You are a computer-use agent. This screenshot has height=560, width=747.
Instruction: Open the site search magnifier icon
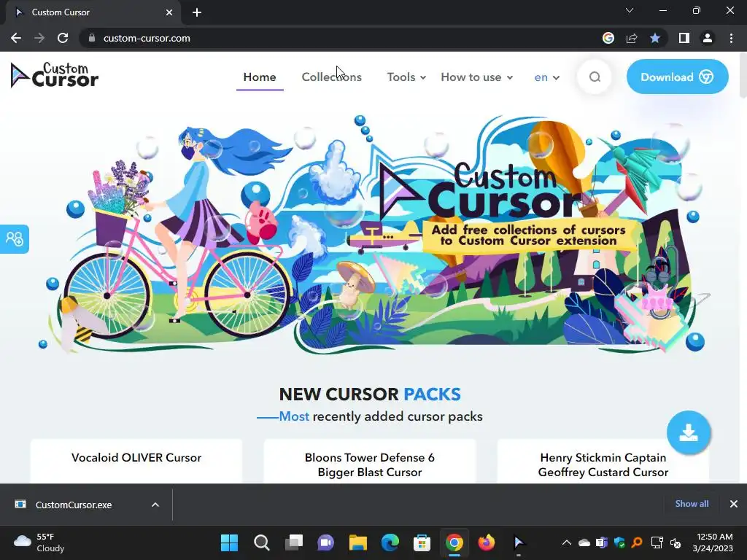coord(594,77)
